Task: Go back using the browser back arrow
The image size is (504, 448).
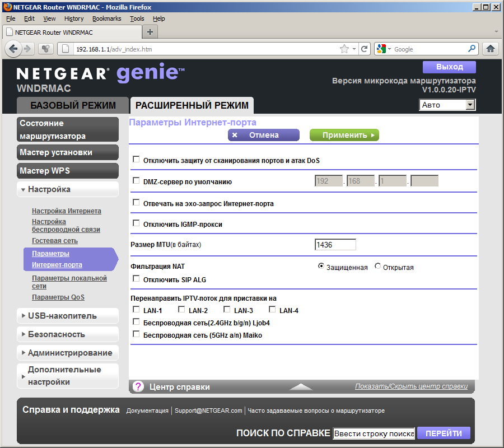Action: click(x=13, y=49)
